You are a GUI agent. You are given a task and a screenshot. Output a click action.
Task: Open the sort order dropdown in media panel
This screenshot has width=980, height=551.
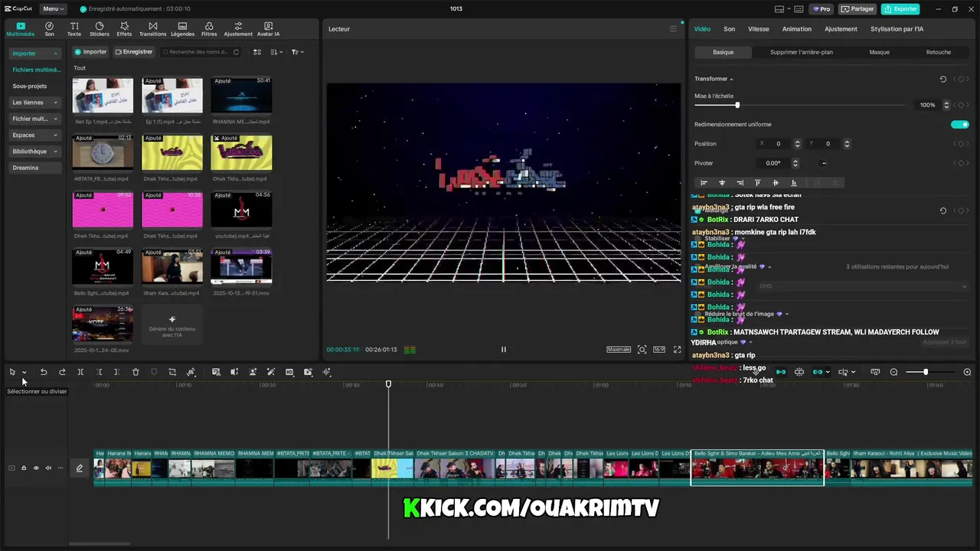point(276,52)
